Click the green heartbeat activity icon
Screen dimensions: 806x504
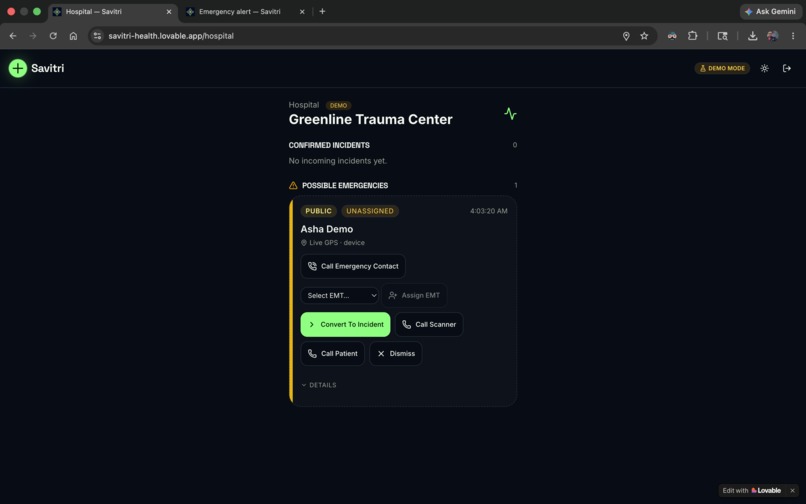click(510, 114)
